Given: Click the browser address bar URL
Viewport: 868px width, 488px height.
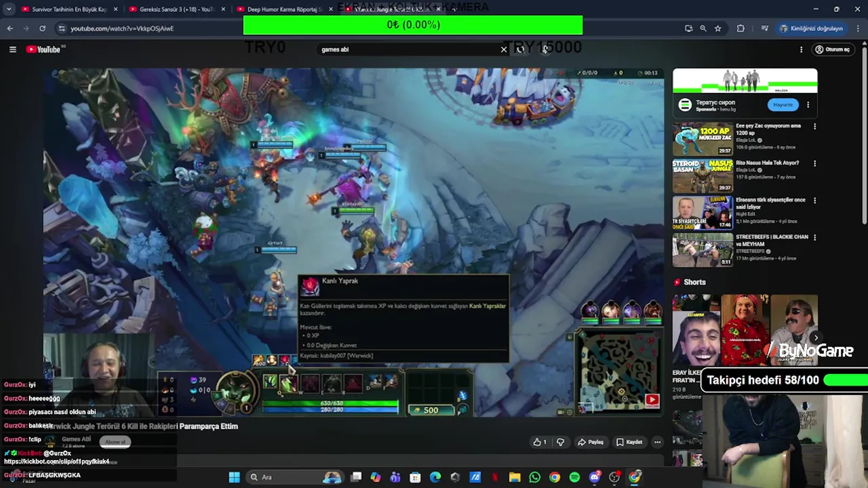Looking at the screenshot, I should point(122,28).
